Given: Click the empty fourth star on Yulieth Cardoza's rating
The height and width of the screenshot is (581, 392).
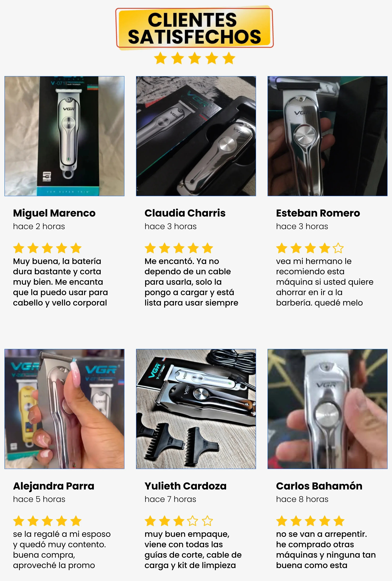Looking at the screenshot, I should tap(193, 521).
